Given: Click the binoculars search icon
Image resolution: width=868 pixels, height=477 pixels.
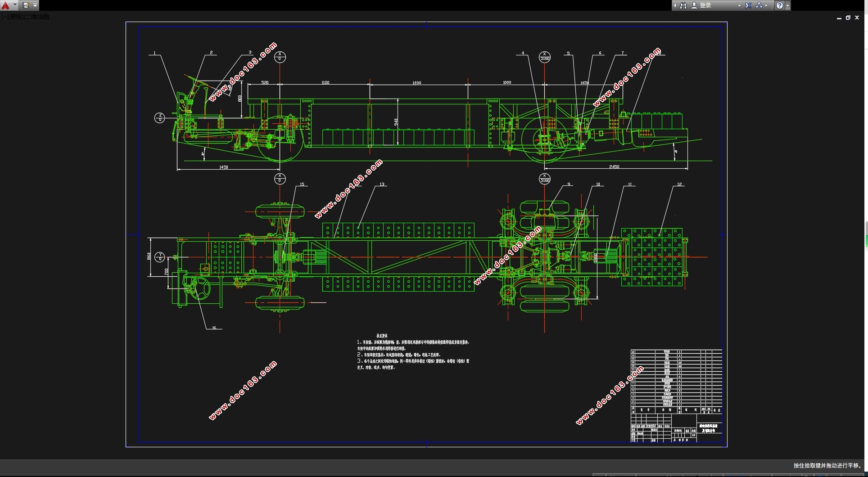Looking at the screenshot, I should pyautogui.click(x=683, y=5).
